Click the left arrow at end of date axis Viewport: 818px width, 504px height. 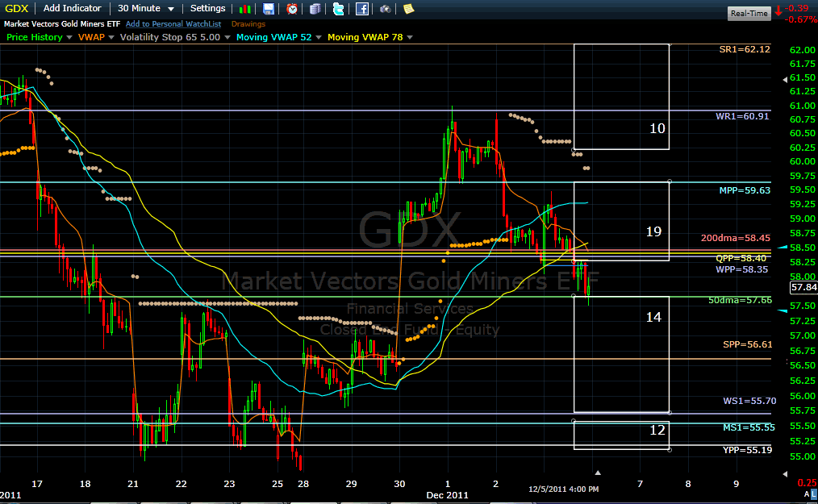click(x=785, y=473)
